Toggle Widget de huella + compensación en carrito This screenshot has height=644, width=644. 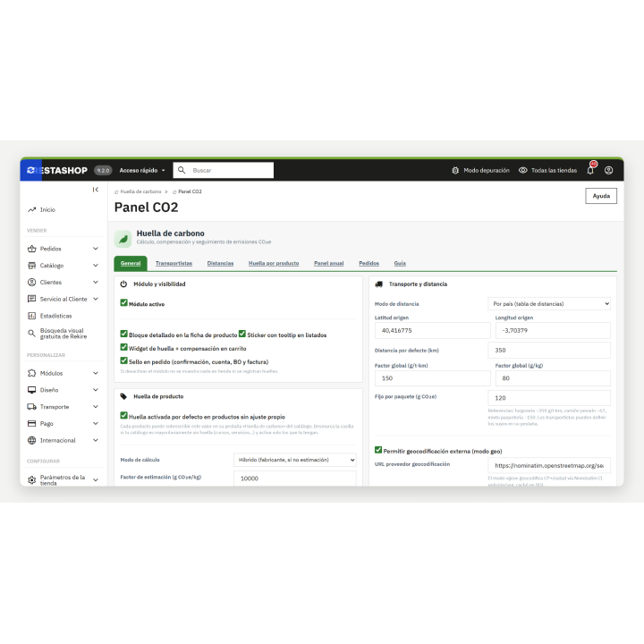pos(123,347)
